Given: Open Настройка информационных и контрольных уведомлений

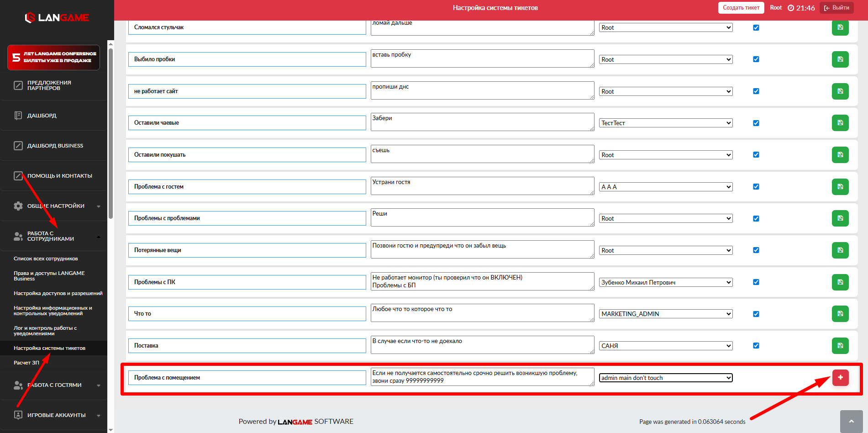Looking at the screenshot, I should [x=53, y=311].
